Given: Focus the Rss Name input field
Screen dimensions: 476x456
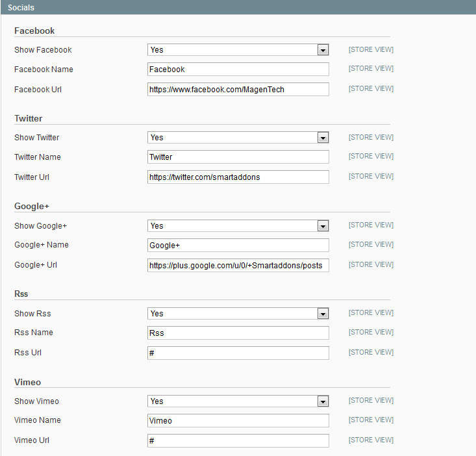Looking at the screenshot, I should (238, 333).
